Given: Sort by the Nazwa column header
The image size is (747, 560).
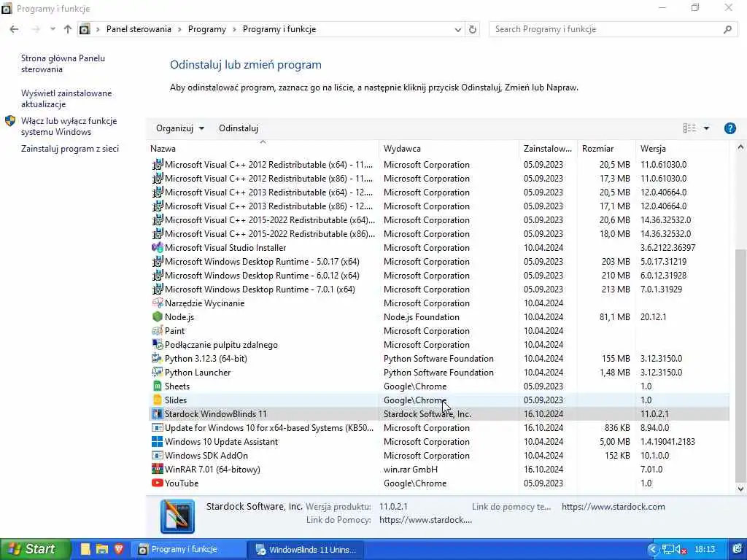Looking at the screenshot, I should tap(263, 149).
